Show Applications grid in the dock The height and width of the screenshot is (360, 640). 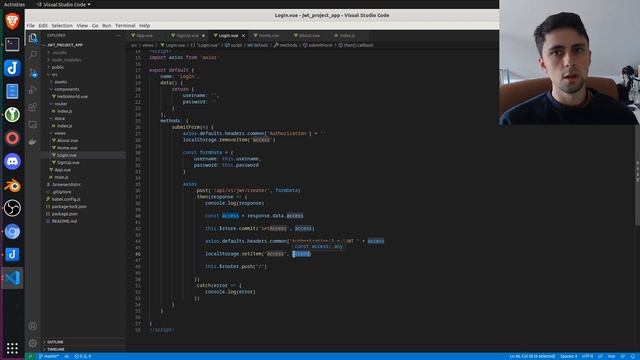pos(12,348)
